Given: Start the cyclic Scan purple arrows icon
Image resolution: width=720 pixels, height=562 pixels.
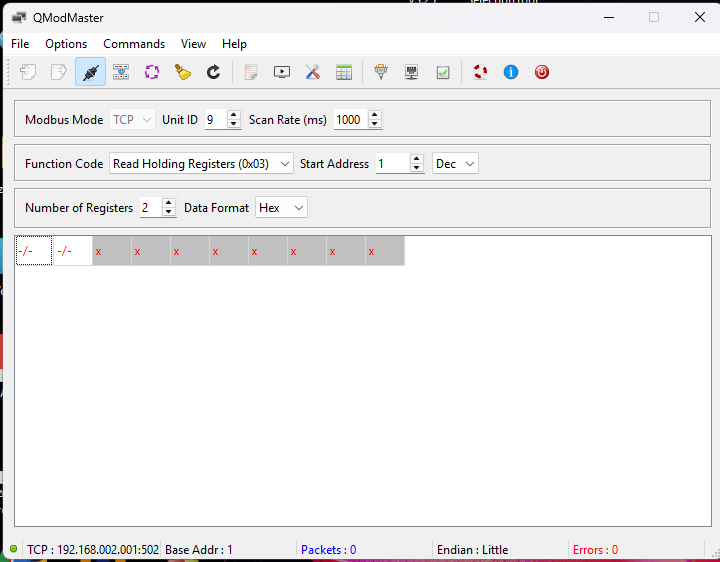Looking at the screenshot, I should tap(152, 72).
